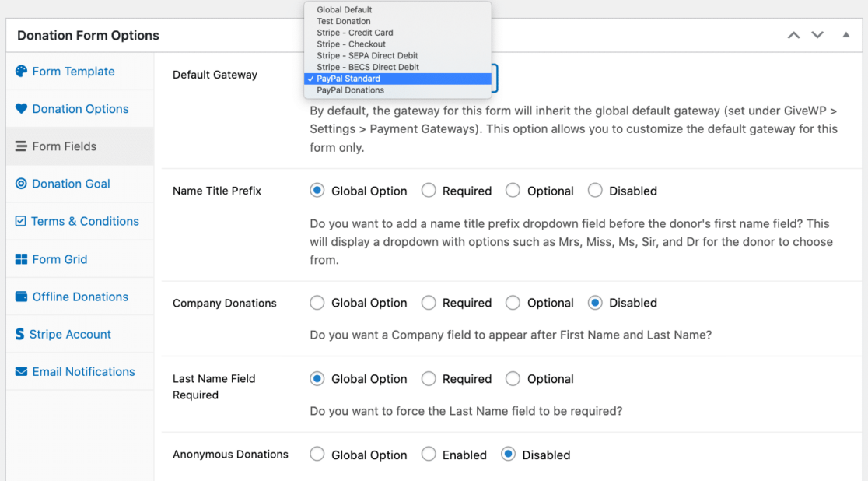Move the panel down with the chevron
The width and height of the screenshot is (868, 481).
coord(817,35)
